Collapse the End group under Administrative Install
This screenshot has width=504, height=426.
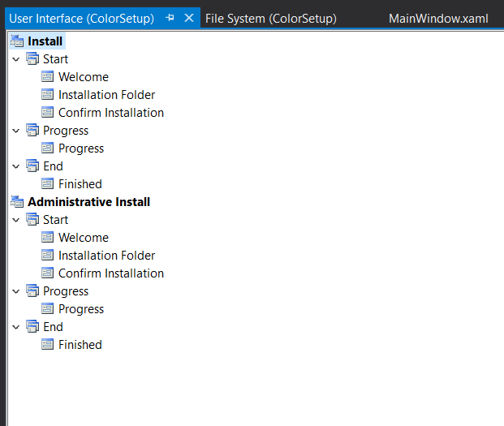(x=15, y=327)
